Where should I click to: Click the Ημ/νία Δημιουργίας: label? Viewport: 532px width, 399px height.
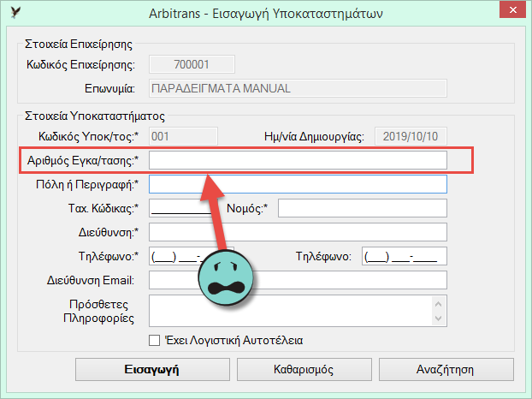(314, 136)
